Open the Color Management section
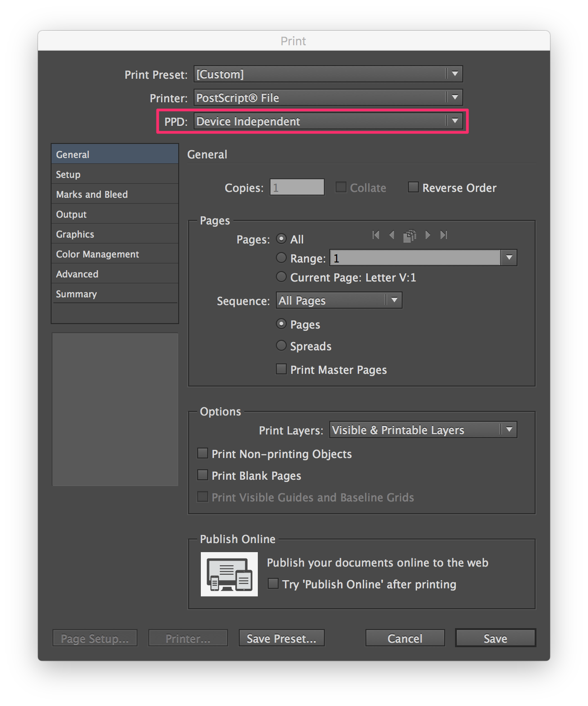Image resolution: width=588 pixels, height=706 pixels. pos(98,254)
